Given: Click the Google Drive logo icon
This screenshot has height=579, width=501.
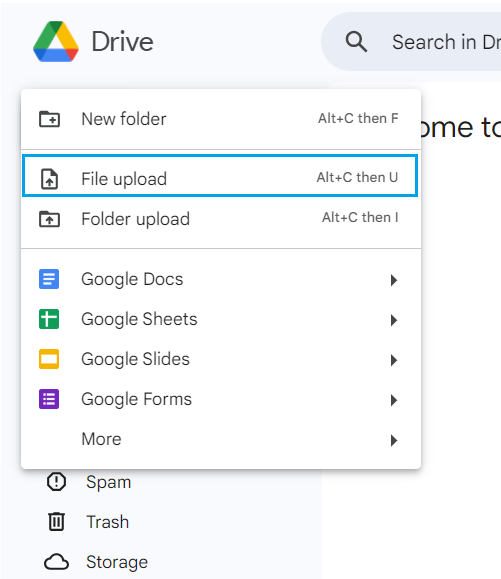Looking at the screenshot, I should coord(56,41).
